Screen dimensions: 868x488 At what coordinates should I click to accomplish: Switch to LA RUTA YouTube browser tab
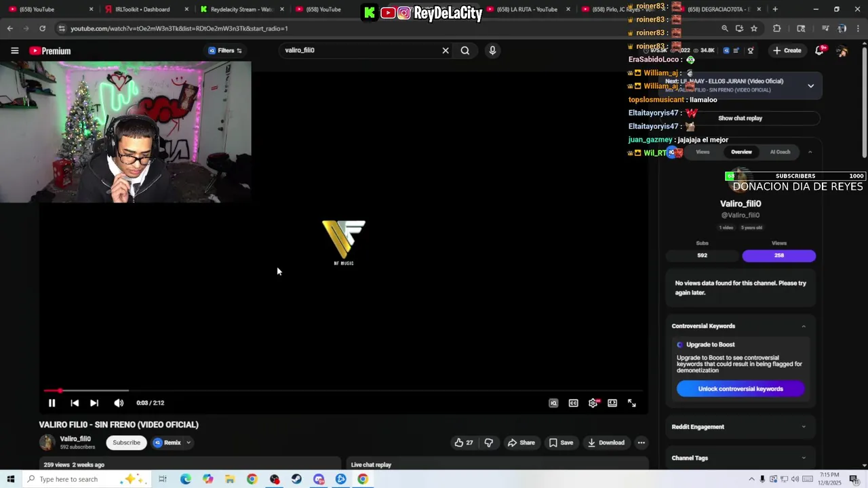(x=528, y=9)
